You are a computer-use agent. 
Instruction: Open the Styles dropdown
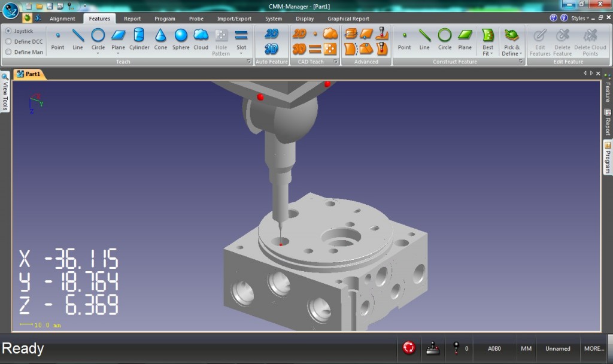tap(579, 18)
